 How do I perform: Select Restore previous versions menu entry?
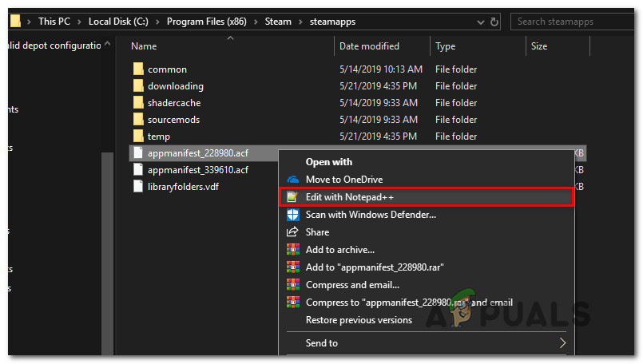[x=359, y=320]
